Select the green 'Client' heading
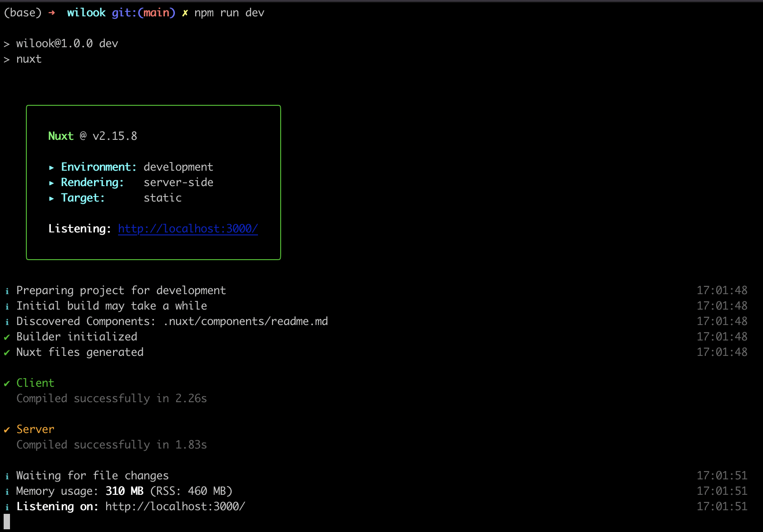763x532 pixels. point(35,383)
